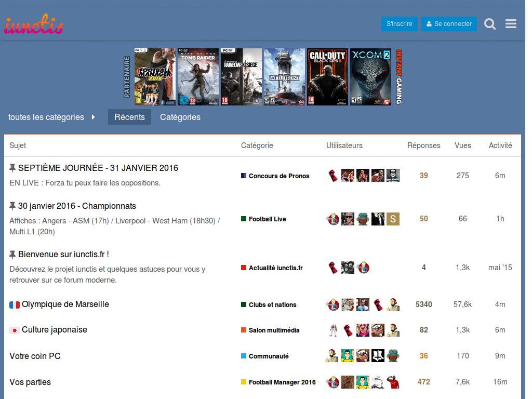This screenshot has width=532, height=399.
Task: Click the S'inscrire button
Action: pos(399,24)
